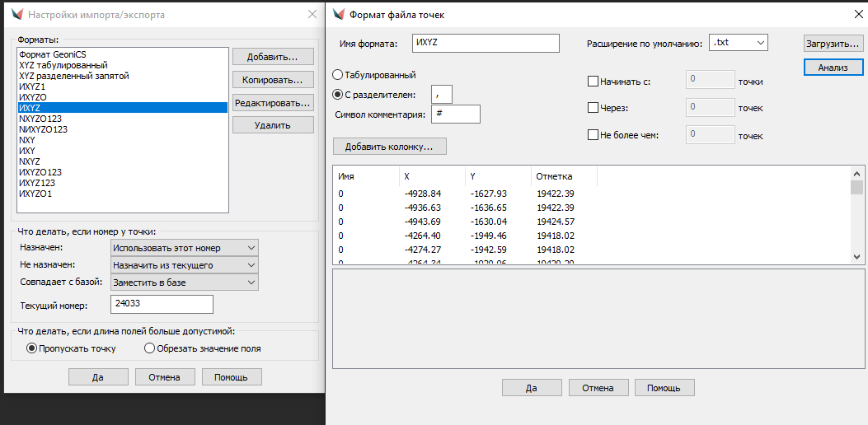
Task: Select ИXYZO123 in formats list
Action: click(x=122, y=172)
